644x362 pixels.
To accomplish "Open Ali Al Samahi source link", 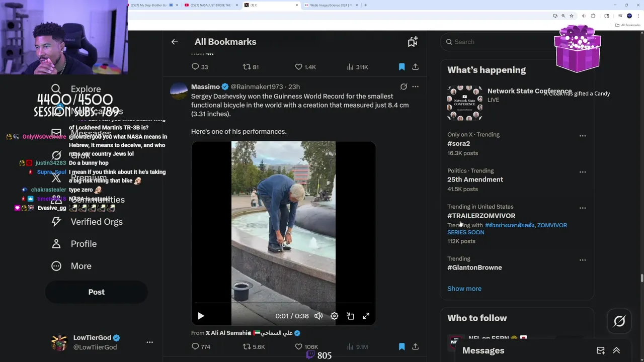I will click(253, 333).
